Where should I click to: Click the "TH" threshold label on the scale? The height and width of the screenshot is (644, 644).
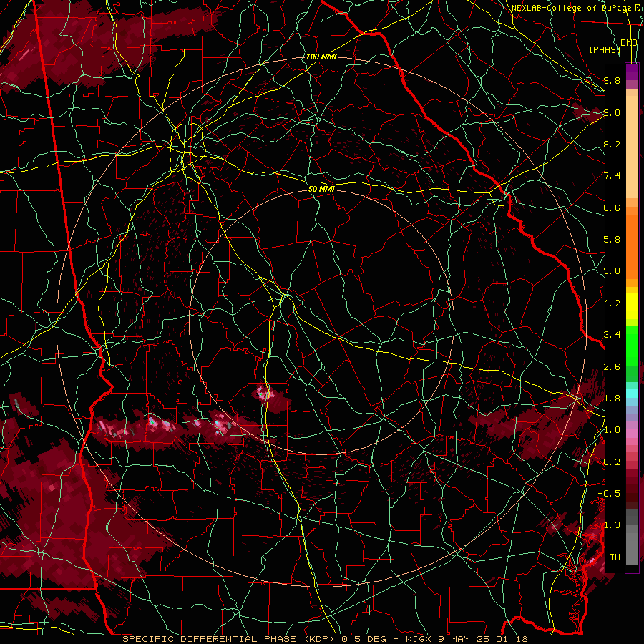(615, 557)
